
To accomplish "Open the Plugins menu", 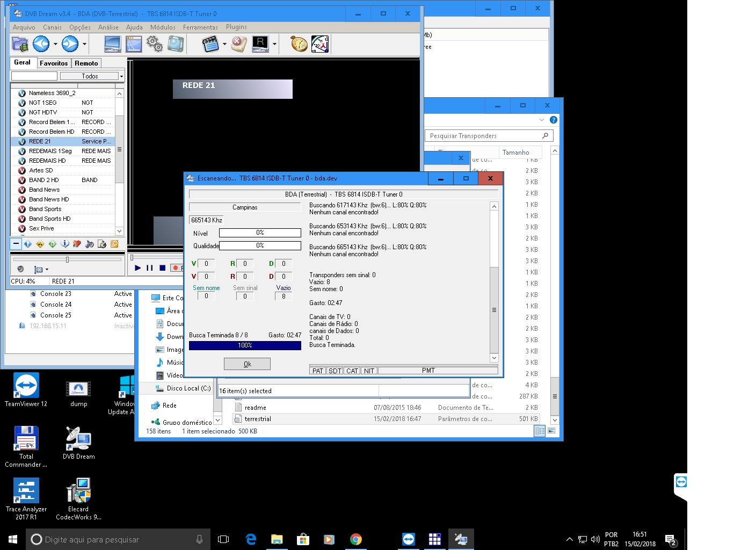I will coord(236,27).
